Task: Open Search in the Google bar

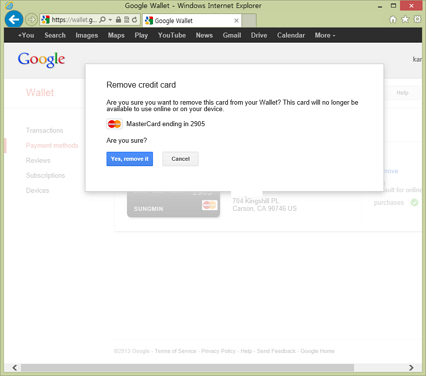Action: [x=55, y=35]
